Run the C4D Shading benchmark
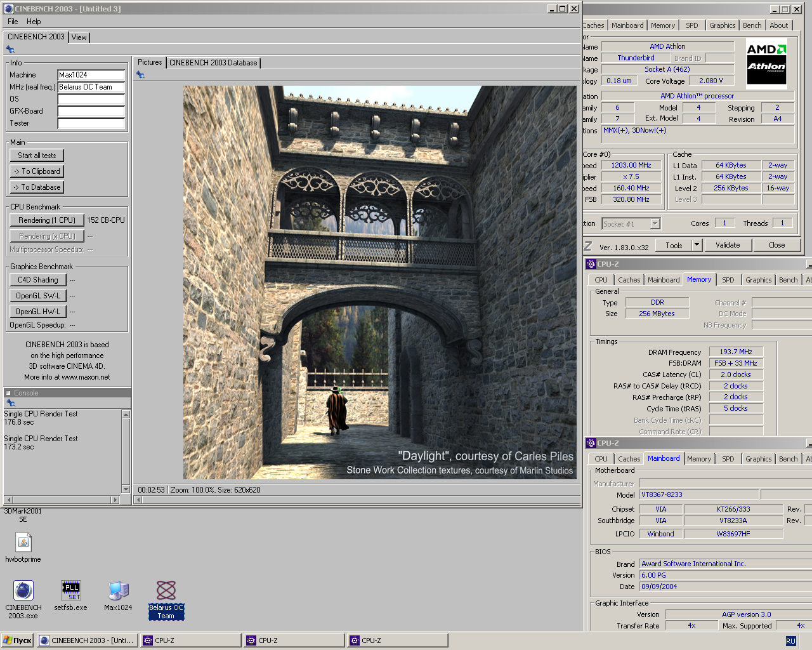The image size is (812, 650). [x=38, y=280]
